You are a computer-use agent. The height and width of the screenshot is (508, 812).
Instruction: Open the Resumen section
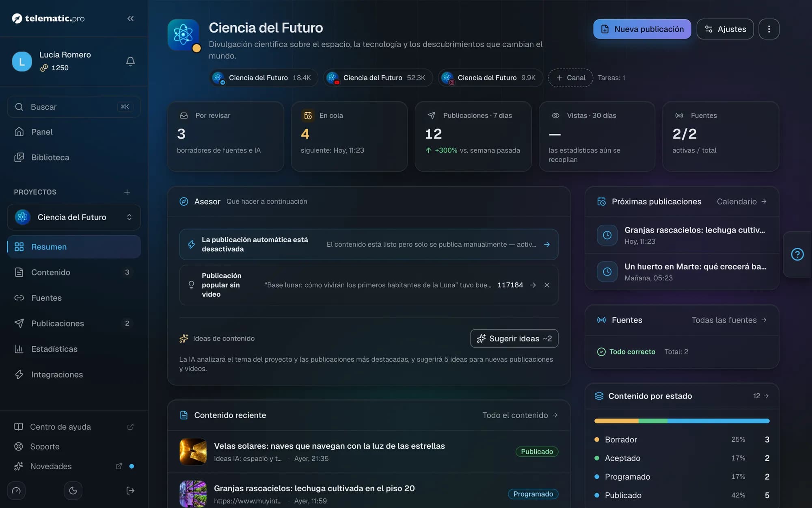pos(74,247)
